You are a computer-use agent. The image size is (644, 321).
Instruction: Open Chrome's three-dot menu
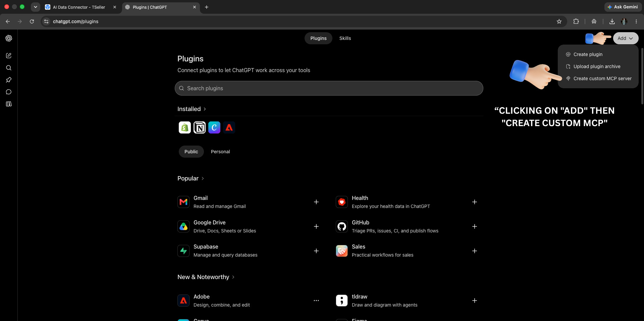point(636,21)
